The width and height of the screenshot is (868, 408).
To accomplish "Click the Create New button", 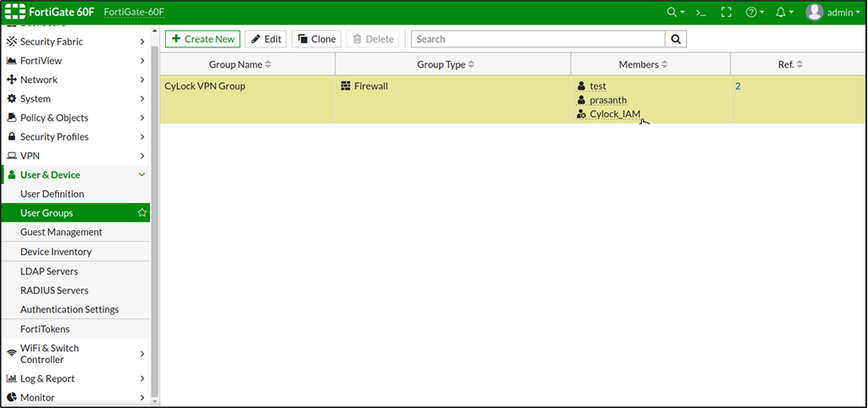I will tap(202, 39).
